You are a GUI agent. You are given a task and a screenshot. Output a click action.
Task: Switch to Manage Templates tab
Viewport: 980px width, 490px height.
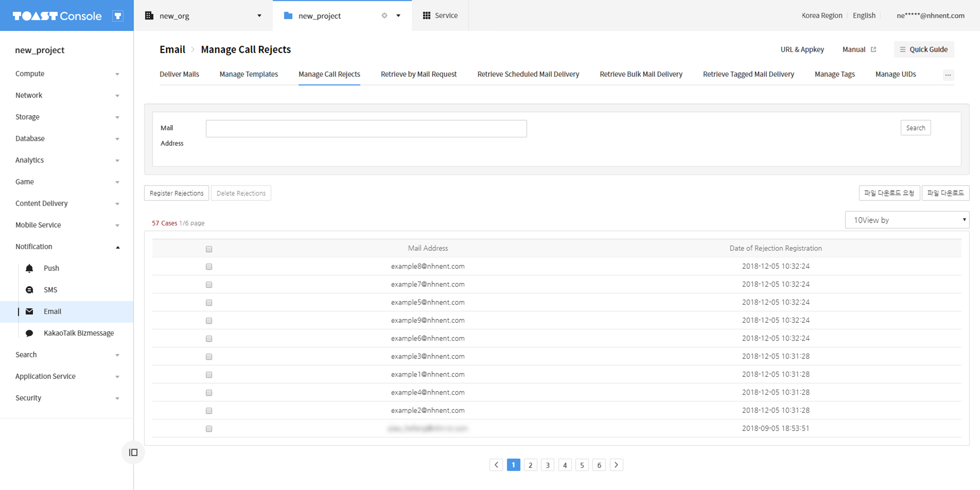[x=248, y=74]
